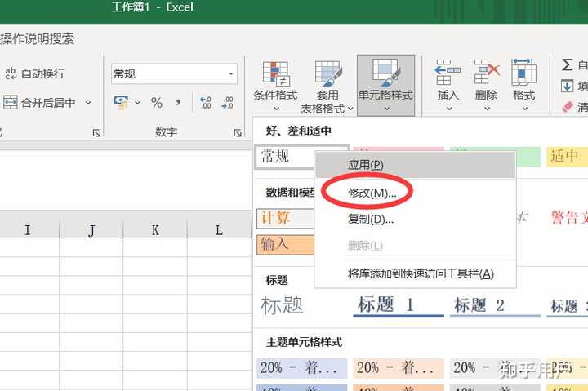This screenshot has width=588, height=391.
Task: Toggle Wrap Text (自动换行)
Action: [x=34, y=73]
